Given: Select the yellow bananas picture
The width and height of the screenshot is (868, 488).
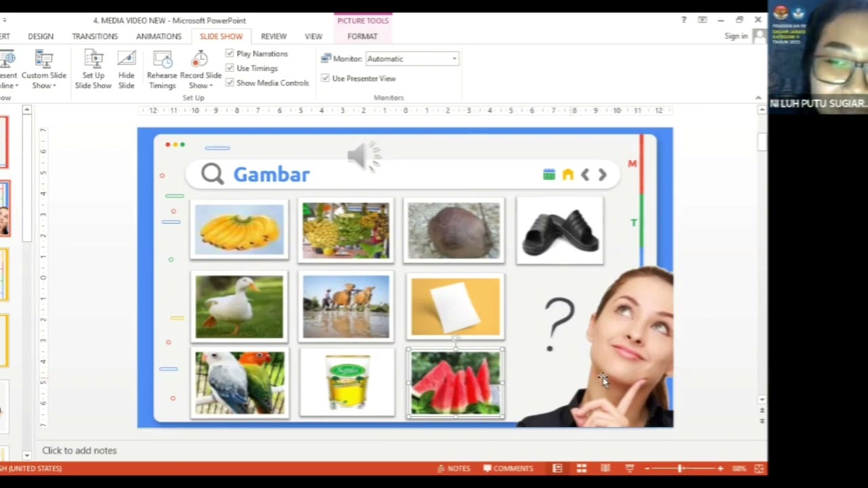Looking at the screenshot, I should tap(239, 230).
